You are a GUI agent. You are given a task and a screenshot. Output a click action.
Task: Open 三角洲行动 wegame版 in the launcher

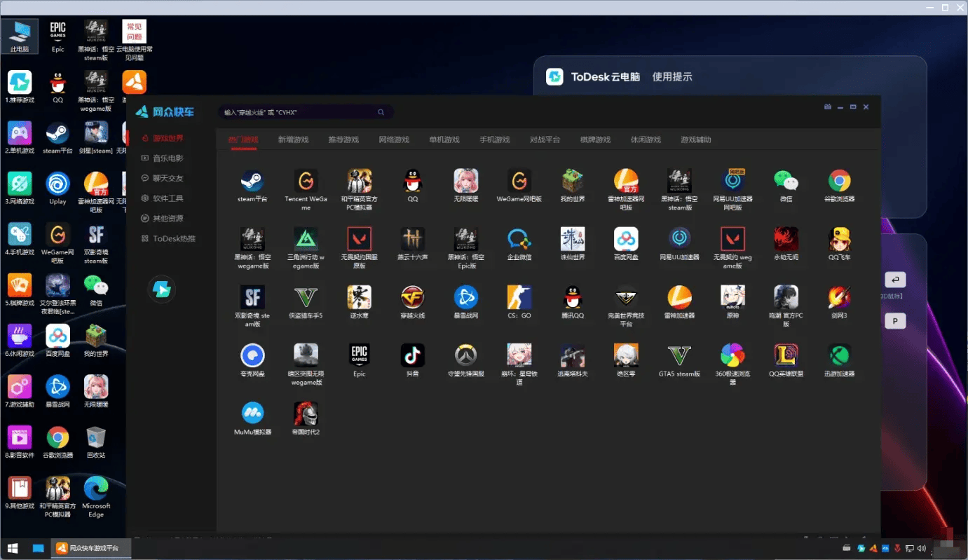click(306, 240)
